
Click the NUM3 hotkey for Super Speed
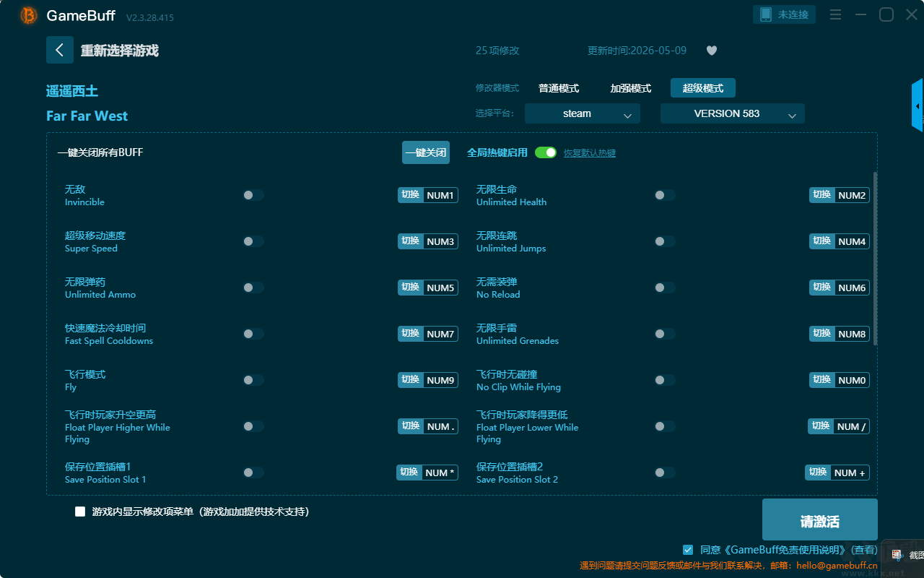tap(440, 241)
